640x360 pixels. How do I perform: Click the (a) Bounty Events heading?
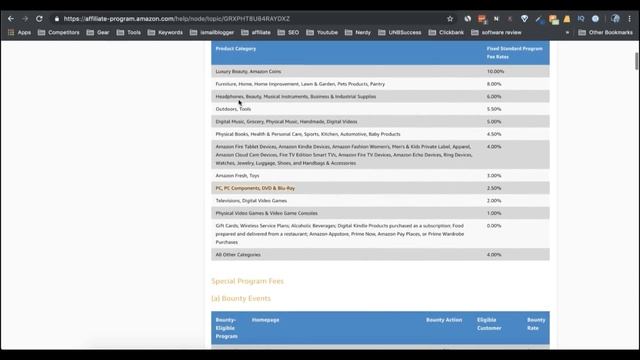(x=241, y=298)
